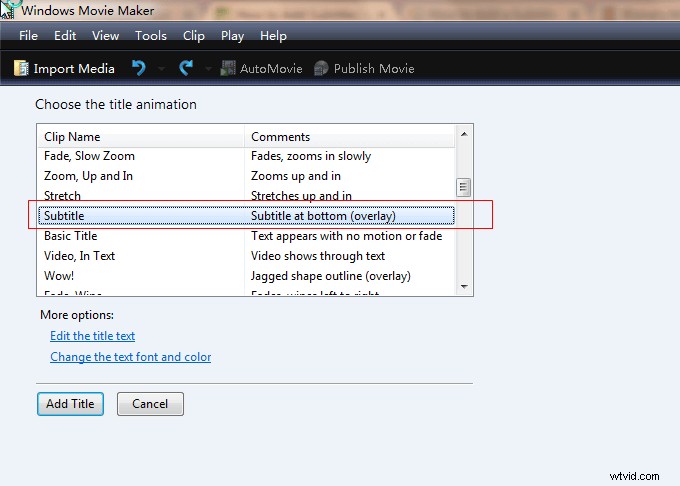Select the 'Video, In Text' animation

click(x=246, y=256)
